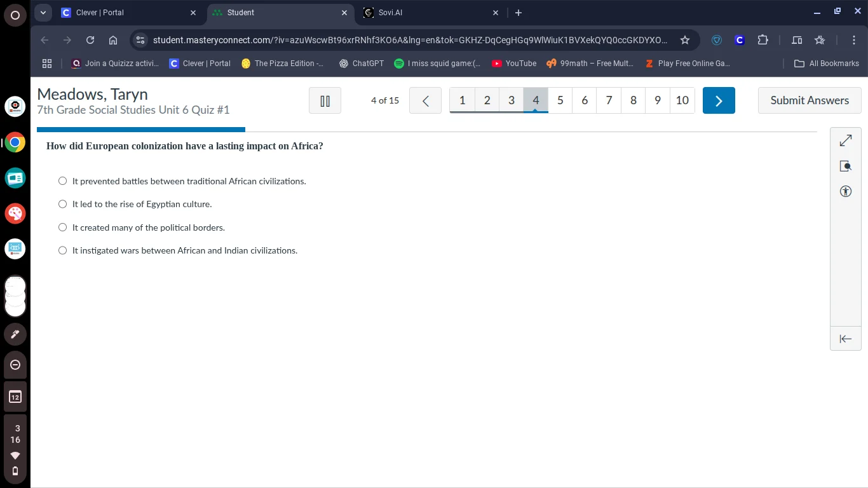The height and width of the screenshot is (488, 868).
Task: Open Chrome from the shelf
Action: pyautogui.click(x=15, y=142)
